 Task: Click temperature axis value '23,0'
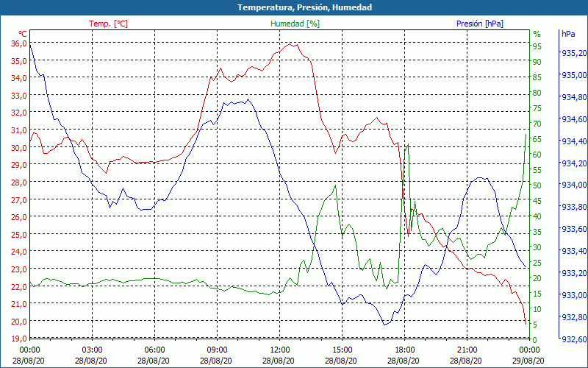pyautogui.click(x=19, y=269)
